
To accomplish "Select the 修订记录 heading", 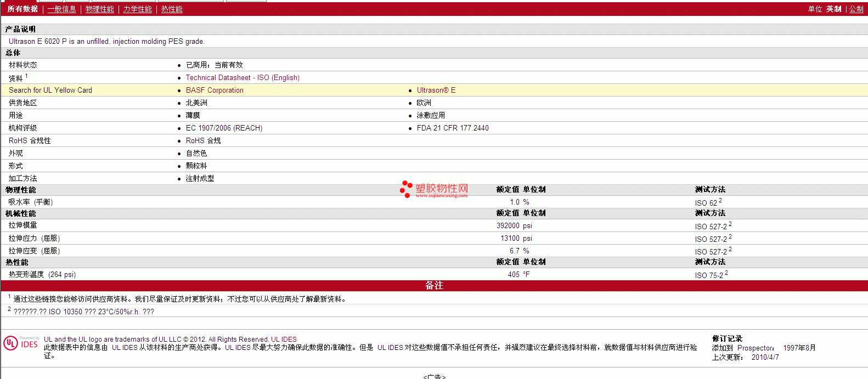I will (727, 339).
